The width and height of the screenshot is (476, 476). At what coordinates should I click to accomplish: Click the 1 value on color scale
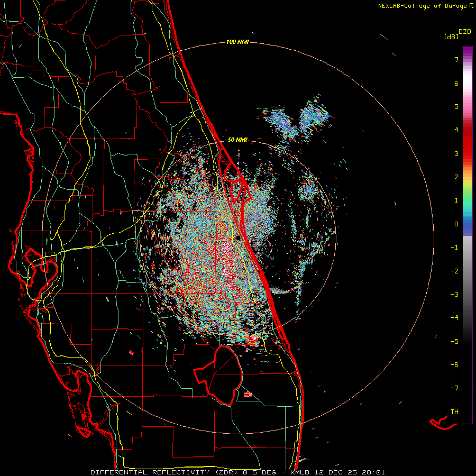click(456, 200)
